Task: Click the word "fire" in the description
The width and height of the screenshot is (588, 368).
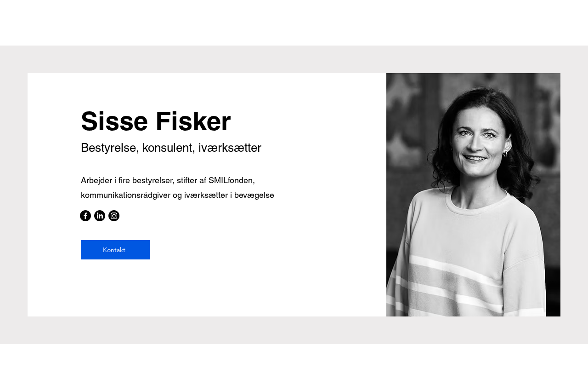Action: [x=124, y=180]
